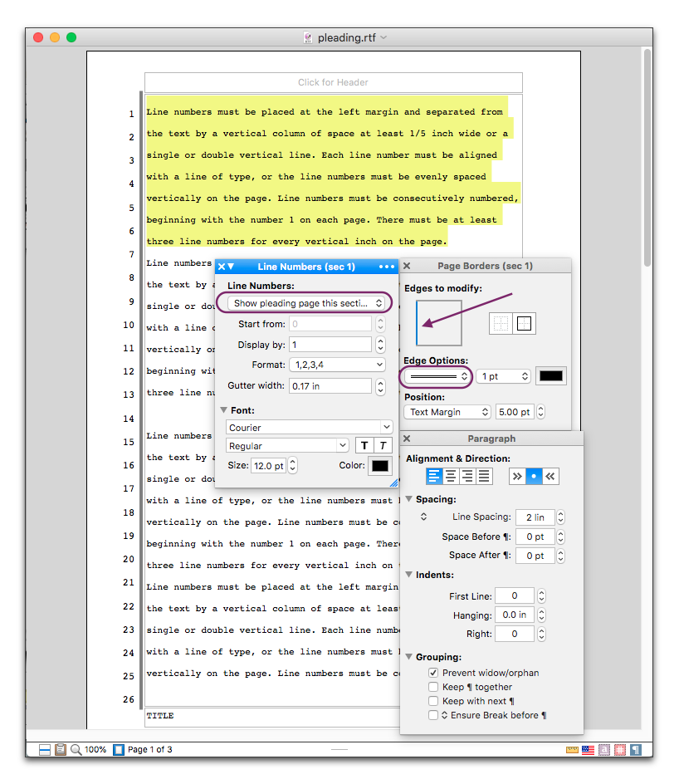Viewport: 679px width, 784px height.
Task: Click the magnifier zoom icon in status bar
Action: coord(76,749)
